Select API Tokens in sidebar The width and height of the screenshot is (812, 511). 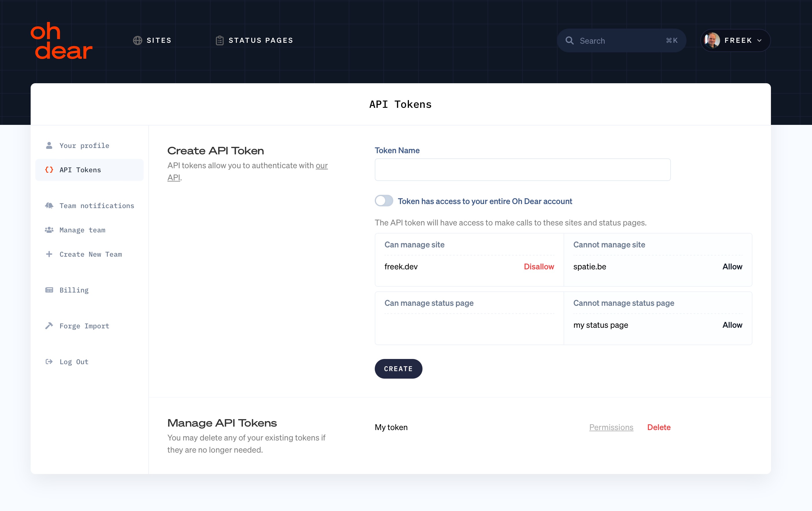[89, 170]
